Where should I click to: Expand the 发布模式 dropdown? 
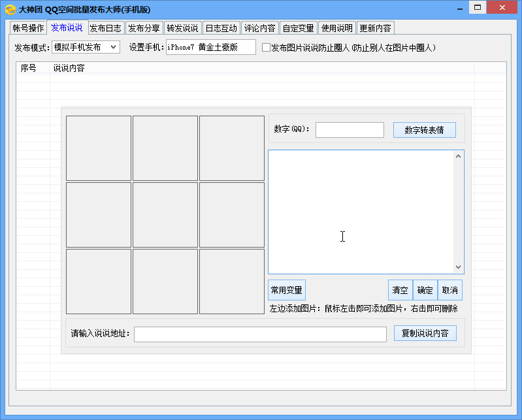tap(86, 47)
